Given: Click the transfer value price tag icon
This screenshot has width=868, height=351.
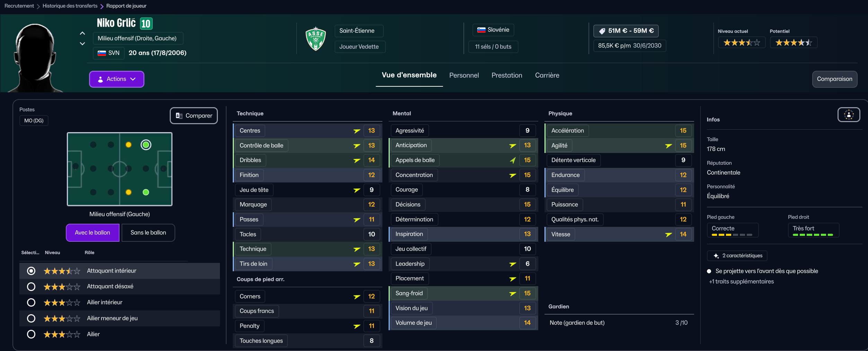Looking at the screenshot, I should pos(602,31).
